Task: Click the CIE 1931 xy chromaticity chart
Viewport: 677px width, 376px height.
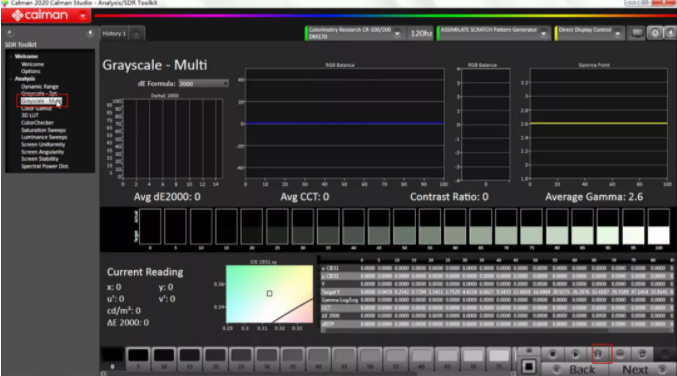Action: click(269, 294)
